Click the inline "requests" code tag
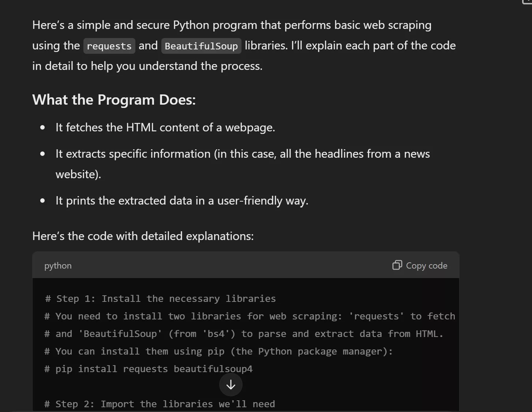 coord(109,46)
